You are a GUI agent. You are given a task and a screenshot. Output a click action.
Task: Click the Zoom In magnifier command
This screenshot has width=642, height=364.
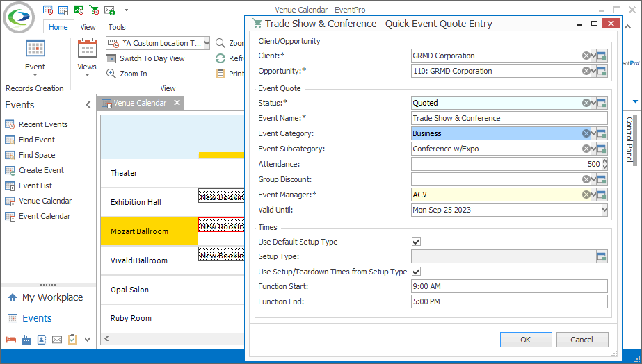coord(127,74)
